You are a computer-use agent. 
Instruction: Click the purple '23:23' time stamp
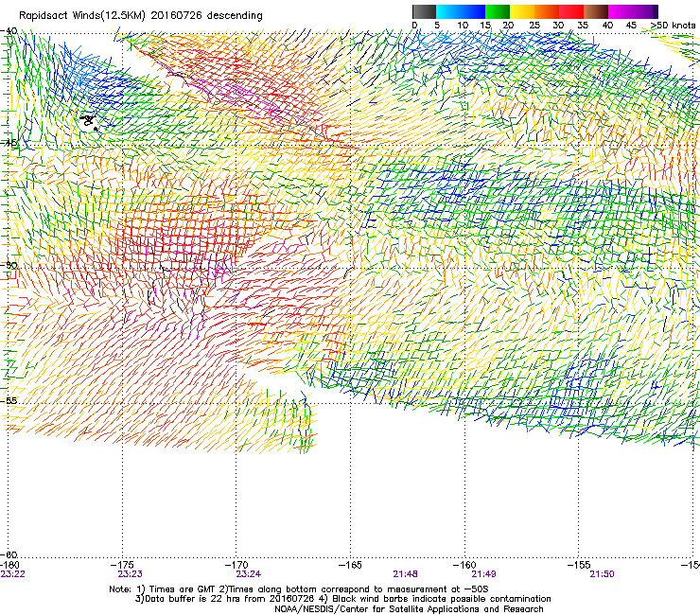pos(130,574)
